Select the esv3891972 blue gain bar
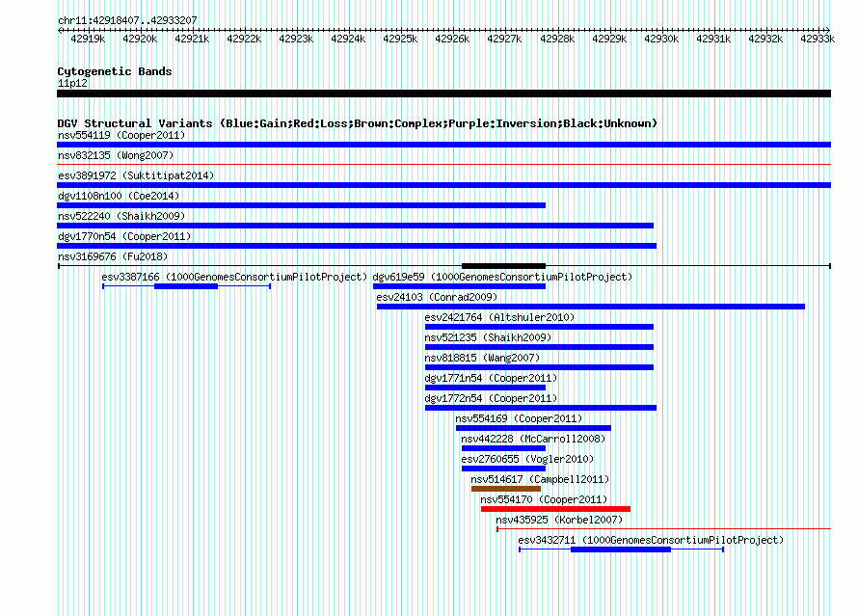 tap(443, 185)
